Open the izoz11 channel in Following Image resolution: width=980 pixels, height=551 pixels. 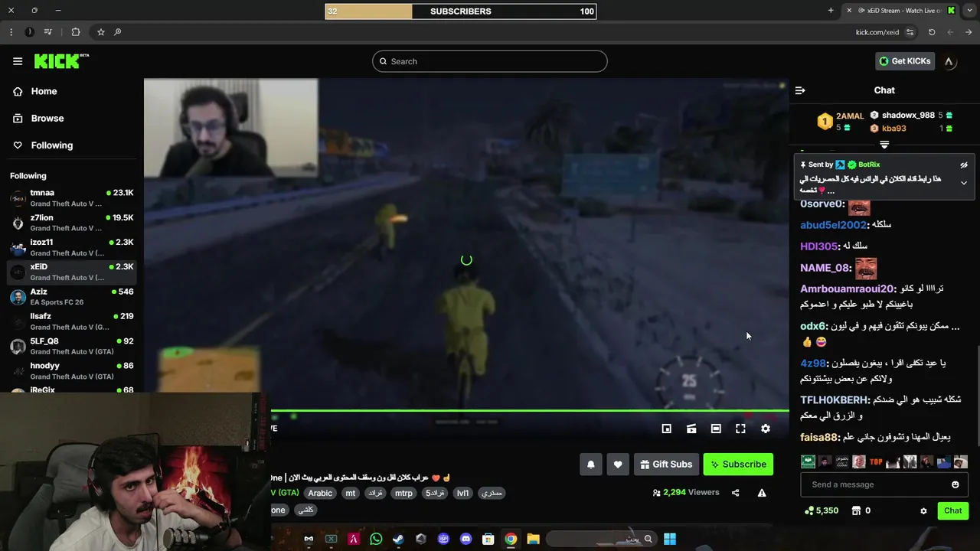(x=72, y=247)
